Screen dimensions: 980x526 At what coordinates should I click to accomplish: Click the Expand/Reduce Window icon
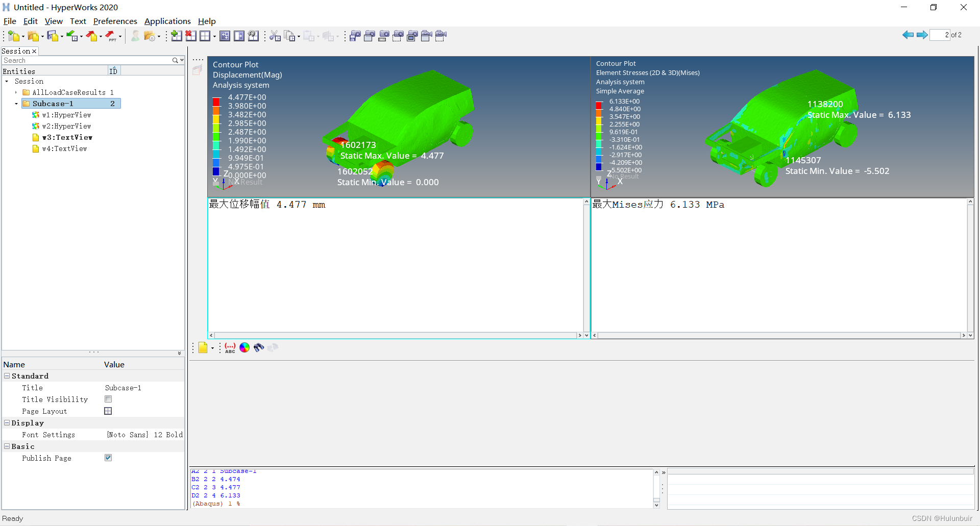click(225, 36)
